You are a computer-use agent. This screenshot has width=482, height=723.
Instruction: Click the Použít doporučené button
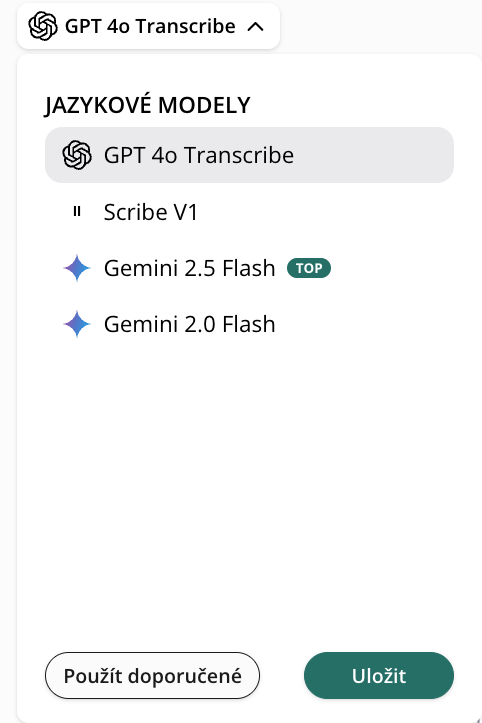[x=152, y=676]
